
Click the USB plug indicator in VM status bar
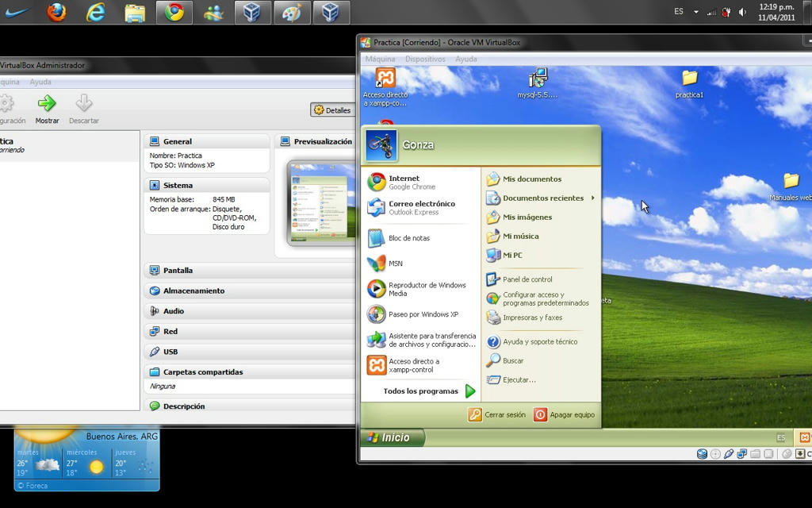729,454
